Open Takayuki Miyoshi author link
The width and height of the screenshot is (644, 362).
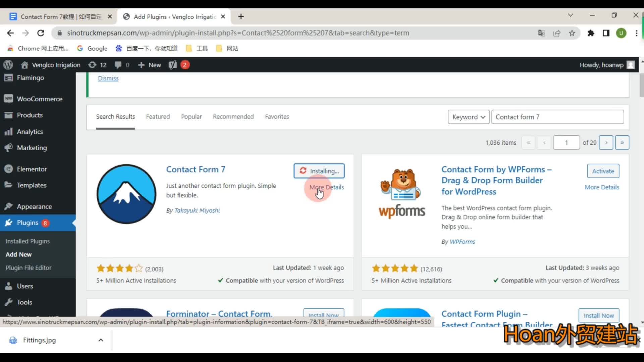point(197,210)
